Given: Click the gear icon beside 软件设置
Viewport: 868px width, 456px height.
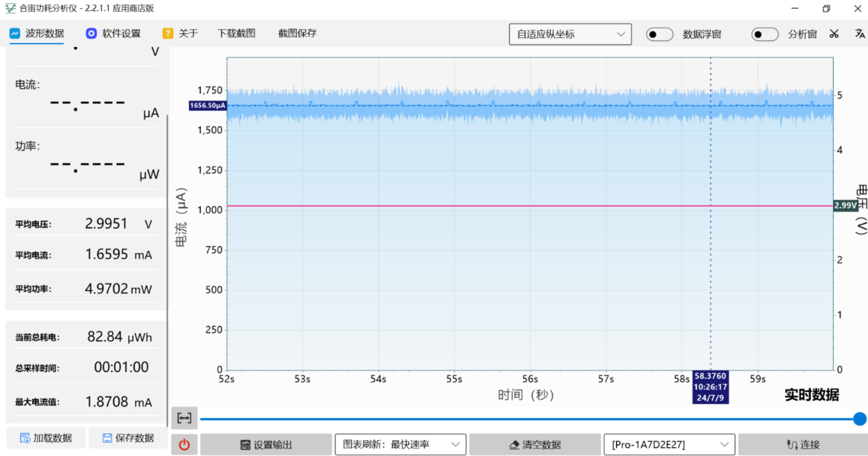Looking at the screenshot, I should click(x=91, y=34).
